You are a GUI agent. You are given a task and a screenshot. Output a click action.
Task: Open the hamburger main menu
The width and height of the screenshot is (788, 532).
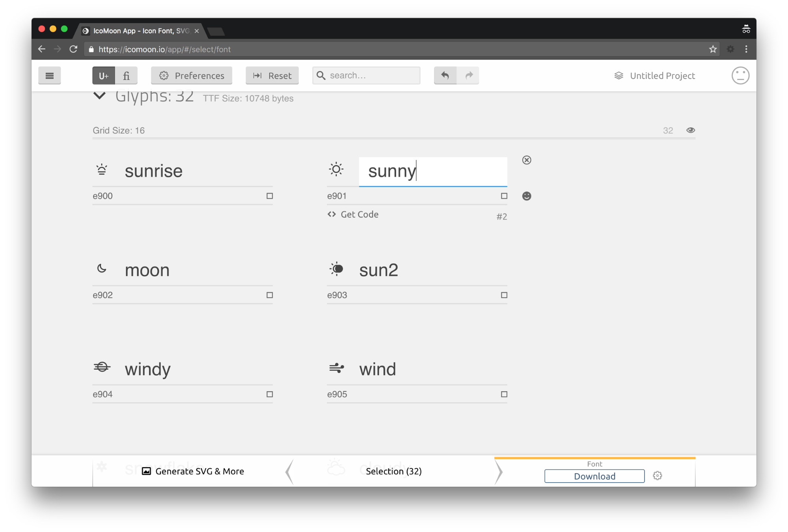pos(49,75)
